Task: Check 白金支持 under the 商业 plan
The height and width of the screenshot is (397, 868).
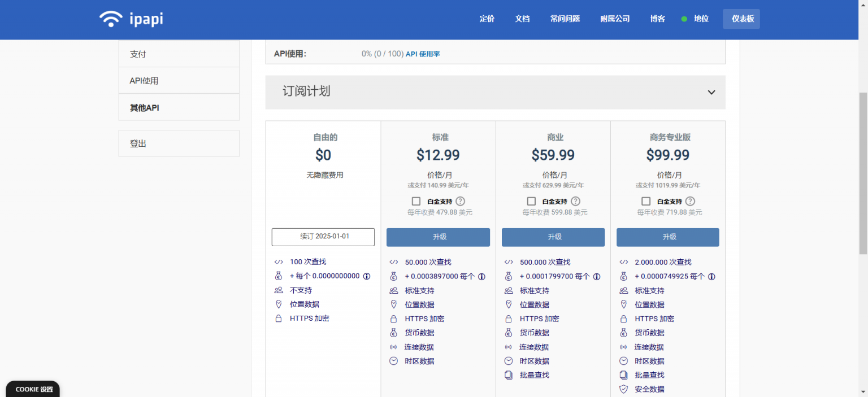Action: pyautogui.click(x=531, y=201)
